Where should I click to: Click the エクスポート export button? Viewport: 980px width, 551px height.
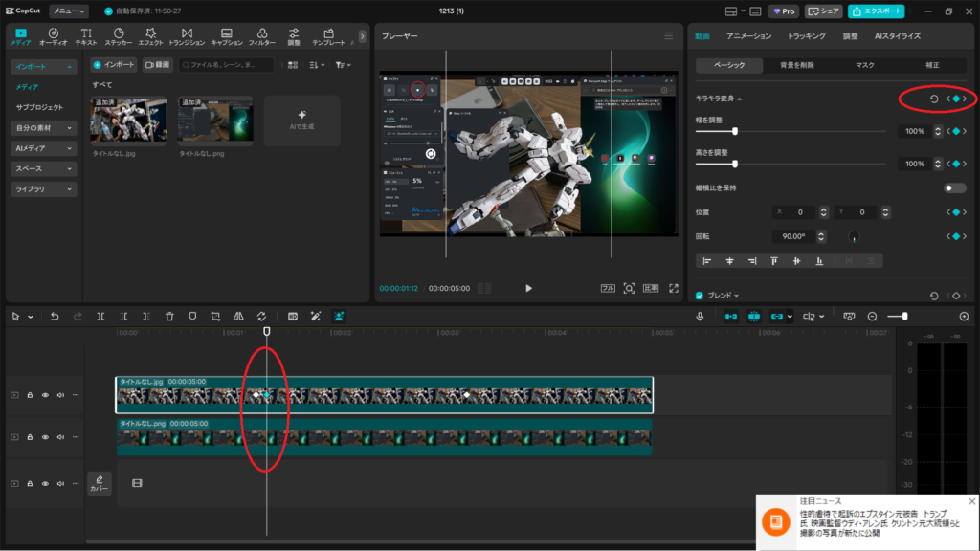pyautogui.click(x=876, y=11)
